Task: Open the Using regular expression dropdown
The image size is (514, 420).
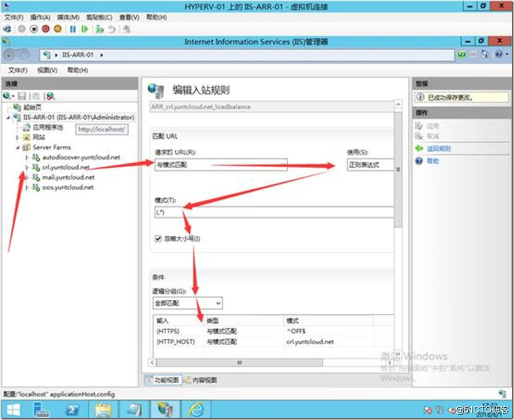Action: coord(370,165)
